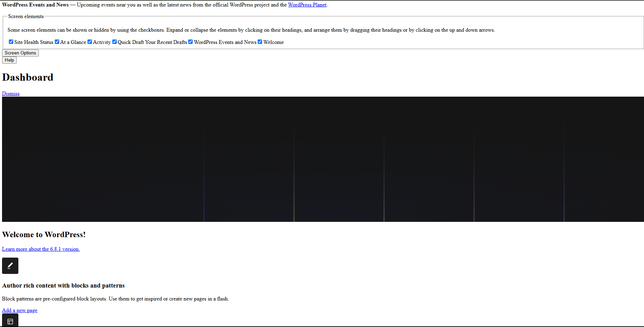Toggle the At a Glance checkbox
Viewport: 644px width, 327px height.
point(57,42)
